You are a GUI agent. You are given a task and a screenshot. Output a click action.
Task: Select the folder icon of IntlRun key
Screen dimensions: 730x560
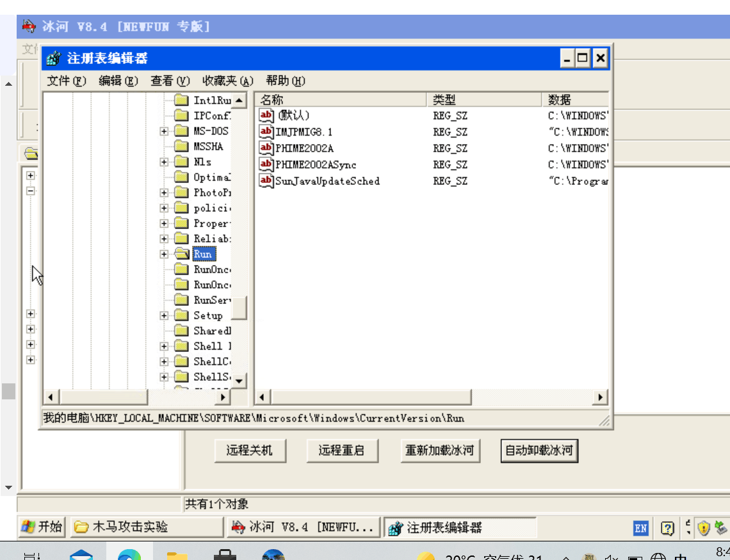[x=181, y=100]
